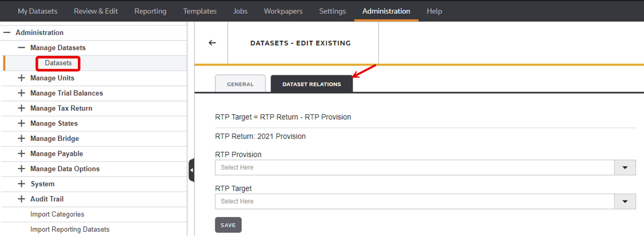Viewport: 644px width, 236px height.
Task: Open the Reporting menu
Action: [x=150, y=11]
